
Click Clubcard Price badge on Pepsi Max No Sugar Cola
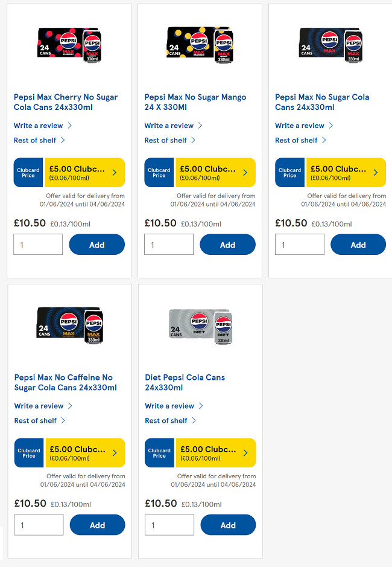[290, 173]
